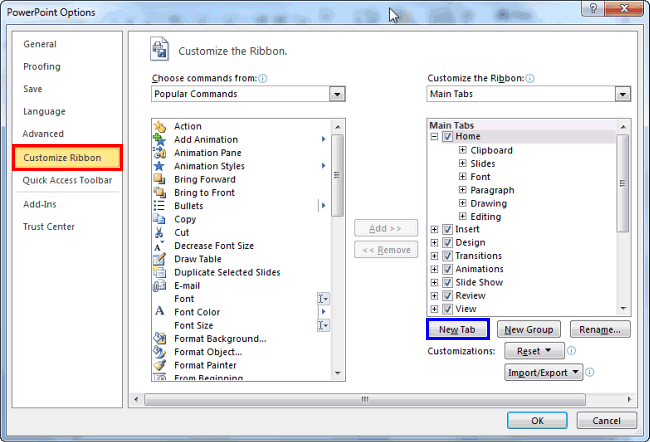Viewport: 650px width, 442px height.
Task: Click the Add Animation star icon
Action: [160, 140]
